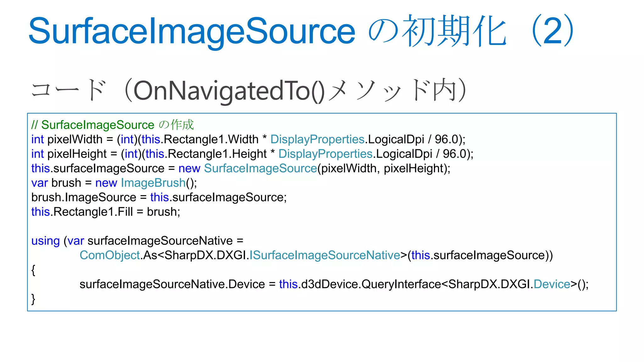Click the line starting 'int pixelWidth ='
The image size is (644, 362).
(x=248, y=139)
